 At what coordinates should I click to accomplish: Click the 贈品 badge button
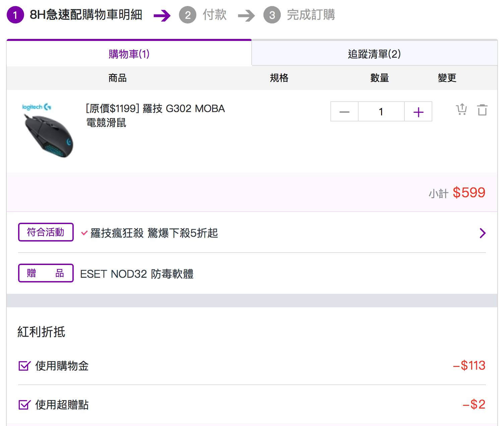[x=46, y=273]
